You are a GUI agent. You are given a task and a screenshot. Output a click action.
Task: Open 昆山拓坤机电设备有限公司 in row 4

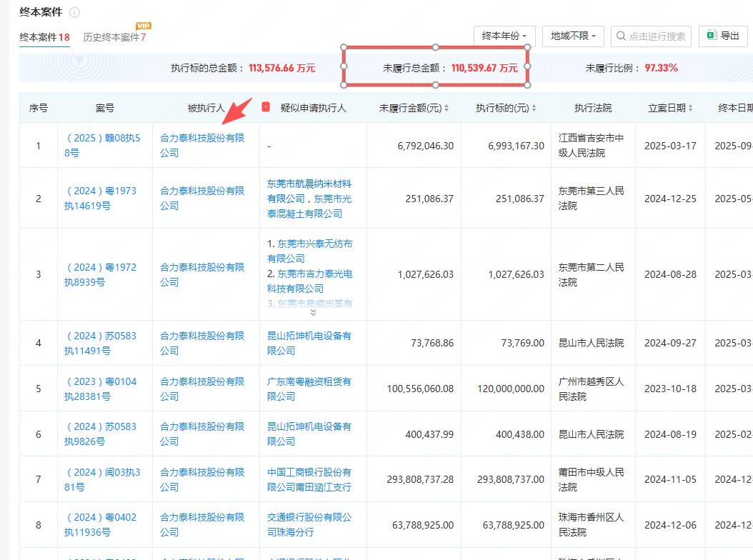point(309,344)
